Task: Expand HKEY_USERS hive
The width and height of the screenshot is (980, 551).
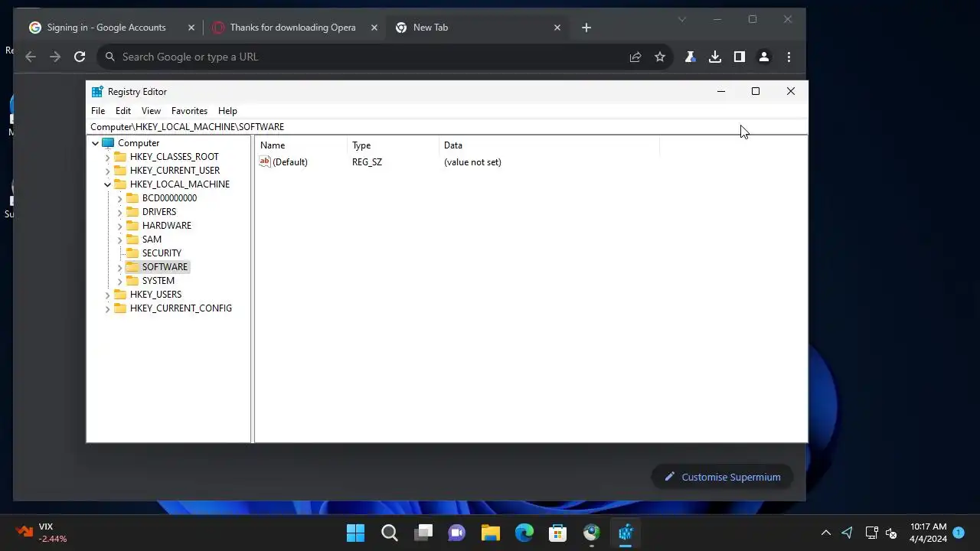Action: (x=108, y=295)
